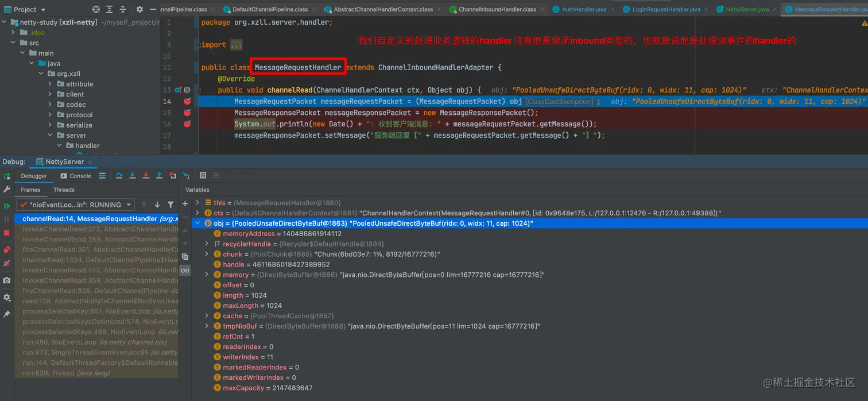Force step into with red down arrow
The width and height of the screenshot is (868, 401).
coord(146,176)
